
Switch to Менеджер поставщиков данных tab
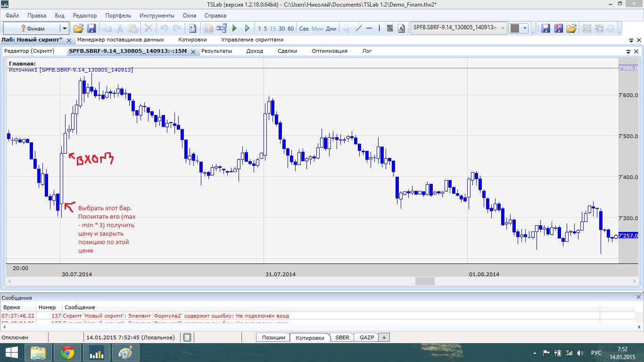121,40
